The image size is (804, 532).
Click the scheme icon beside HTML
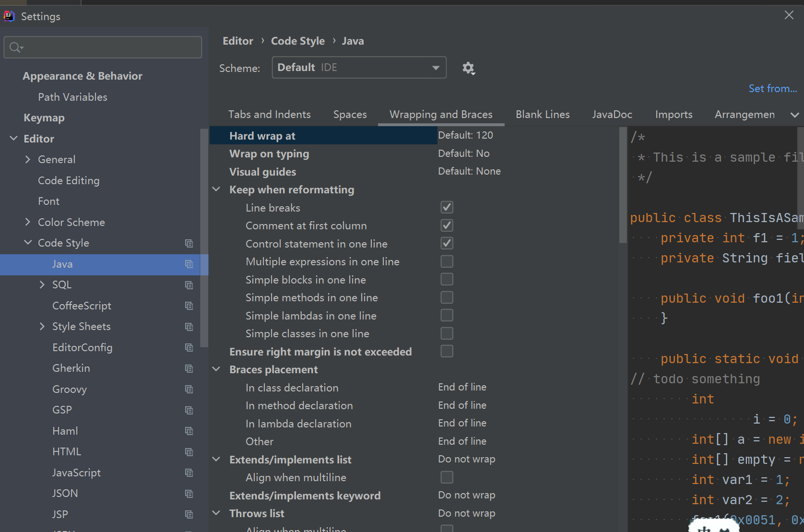pyautogui.click(x=189, y=452)
